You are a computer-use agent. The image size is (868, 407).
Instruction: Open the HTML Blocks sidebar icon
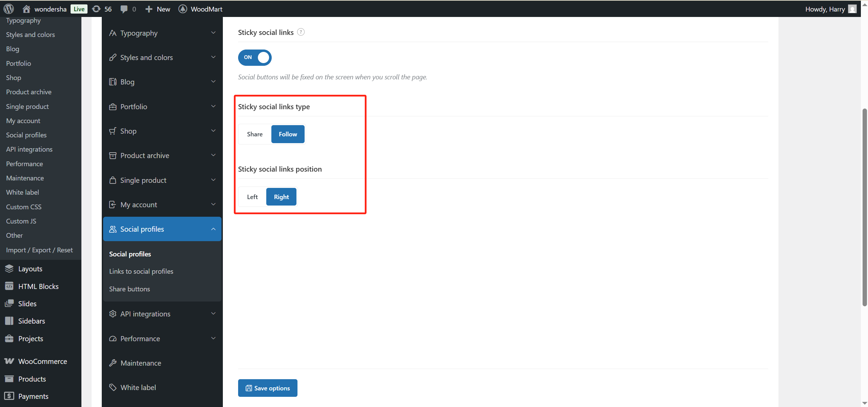click(x=9, y=286)
